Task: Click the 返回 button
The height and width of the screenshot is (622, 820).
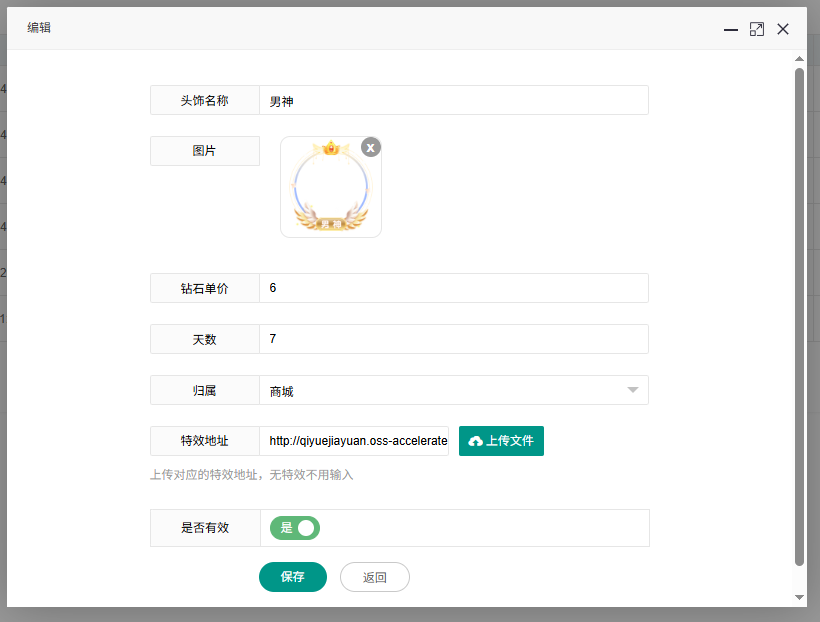Action: (x=374, y=577)
